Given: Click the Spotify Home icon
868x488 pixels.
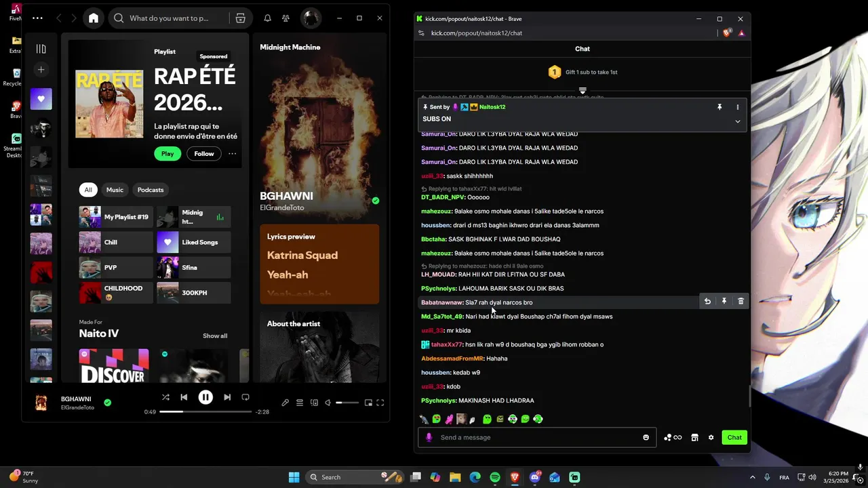Looking at the screenshot, I should point(94,18).
